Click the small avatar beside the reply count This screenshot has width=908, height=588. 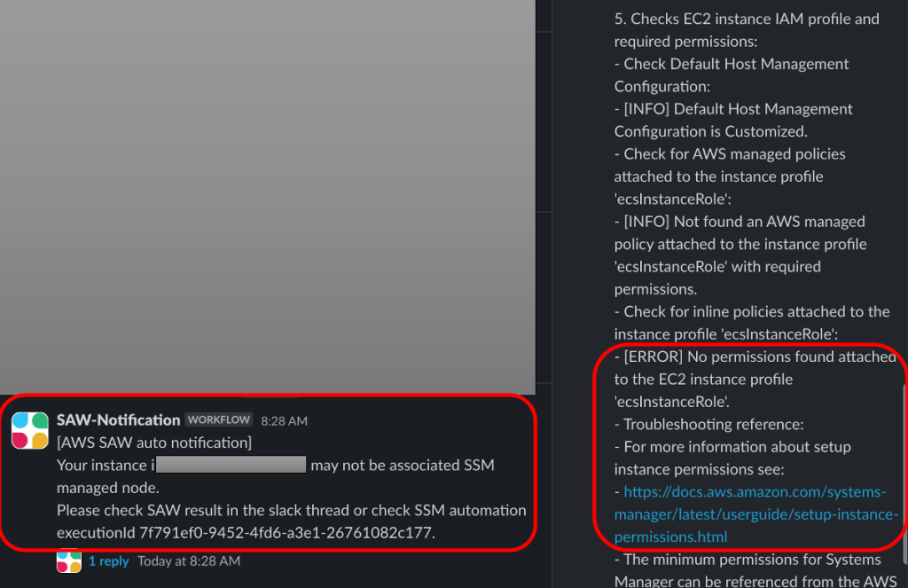(x=68, y=561)
